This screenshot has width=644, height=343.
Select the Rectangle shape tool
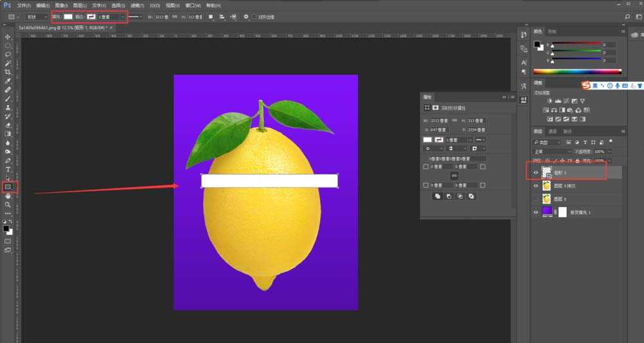tap(8, 187)
